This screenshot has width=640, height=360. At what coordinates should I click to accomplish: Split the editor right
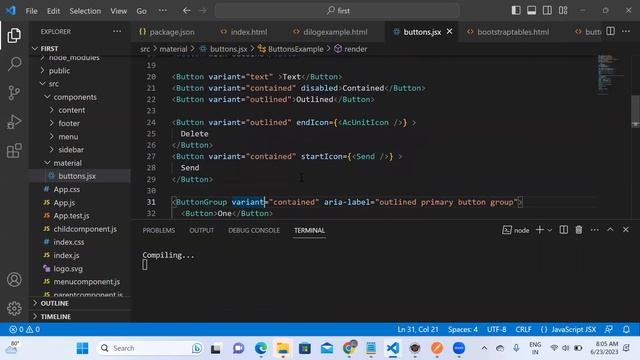click(x=611, y=31)
